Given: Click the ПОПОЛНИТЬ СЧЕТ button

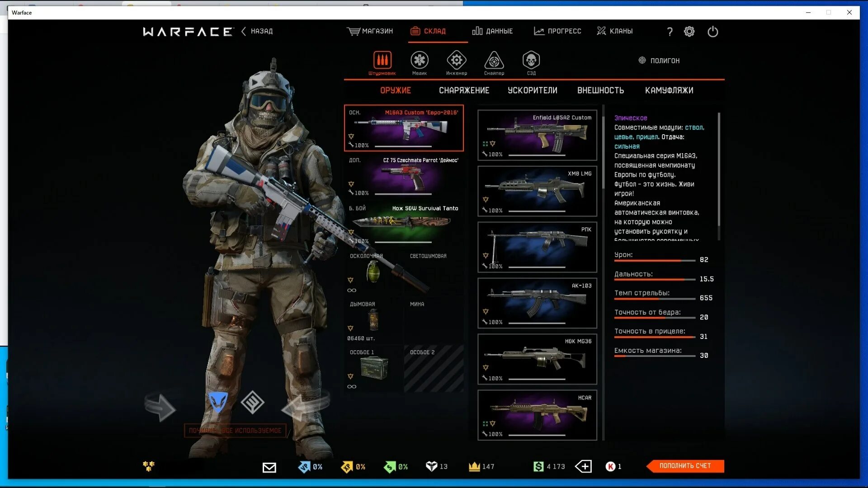Looking at the screenshot, I should click(685, 466).
